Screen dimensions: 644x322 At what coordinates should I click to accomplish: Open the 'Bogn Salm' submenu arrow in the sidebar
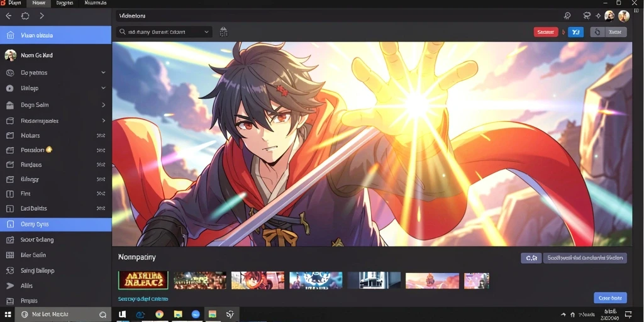tap(103, 105)
